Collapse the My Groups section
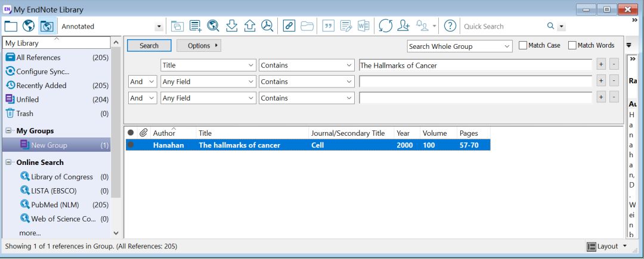644x259 pixels. tap(8, 131)
